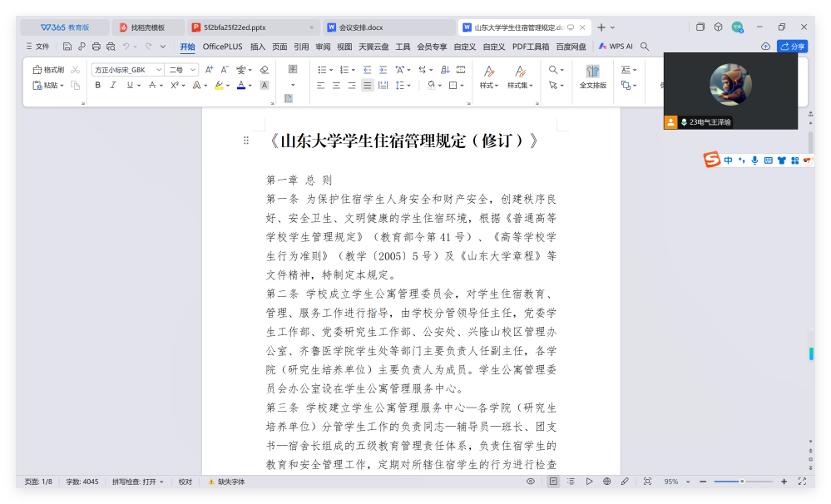The image size is (831, 504).
Task: Open zoom percentage dropdown
Action: tap(688, 482)
